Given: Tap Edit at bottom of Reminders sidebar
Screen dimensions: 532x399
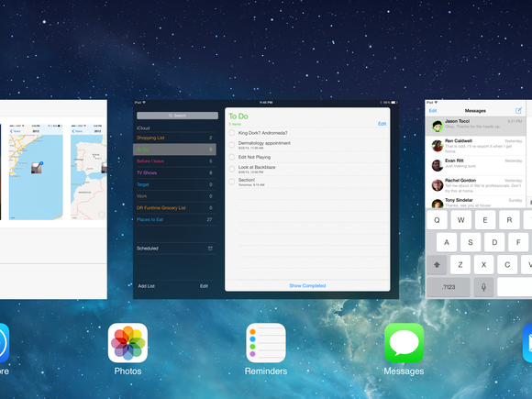Looking at the screenshot, I should (x=204, y=286).
